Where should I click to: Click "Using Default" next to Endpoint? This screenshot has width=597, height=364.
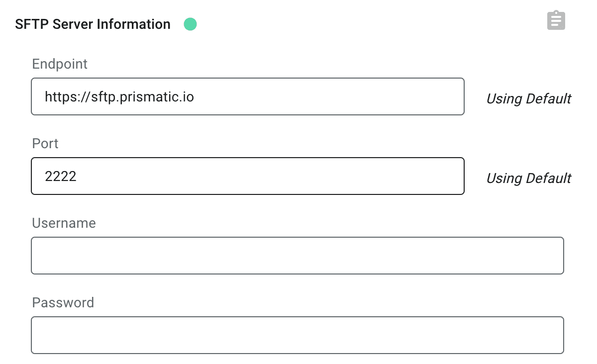tap(528, 99)
